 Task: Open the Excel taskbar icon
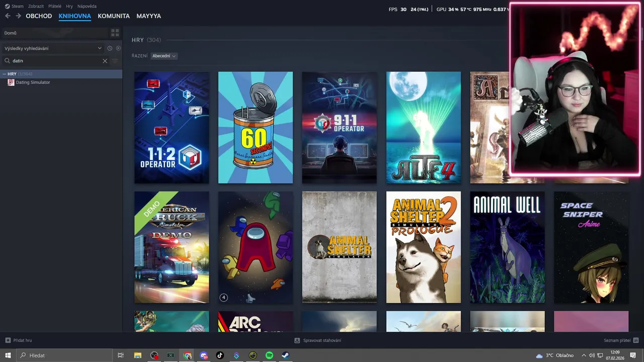point(171,355)
